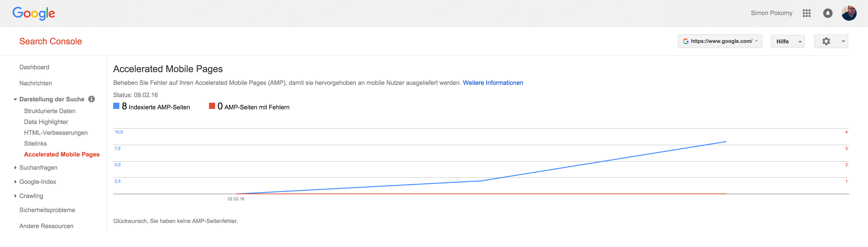The height and width of the screenshot is (247, 868).
Task: Open the Google-Index section
Action: coord(38,182)
